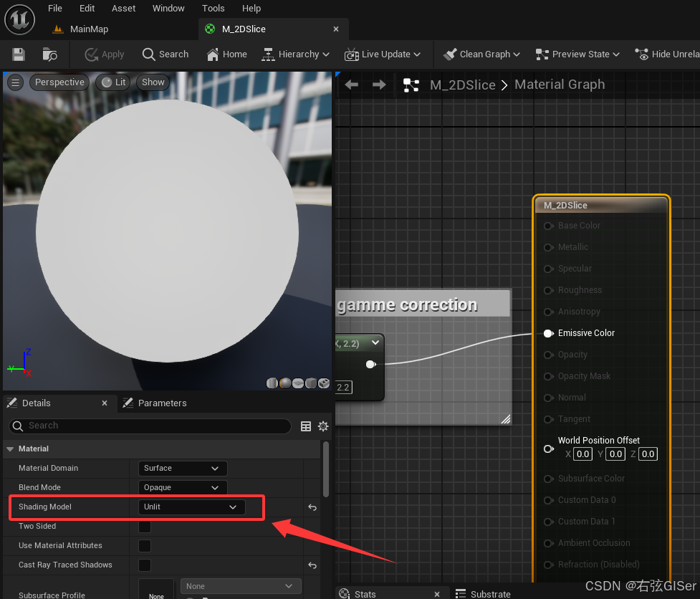Open the Live Update dropdown
The height and width of the screenshot is (599, 700).
point(383,54)
